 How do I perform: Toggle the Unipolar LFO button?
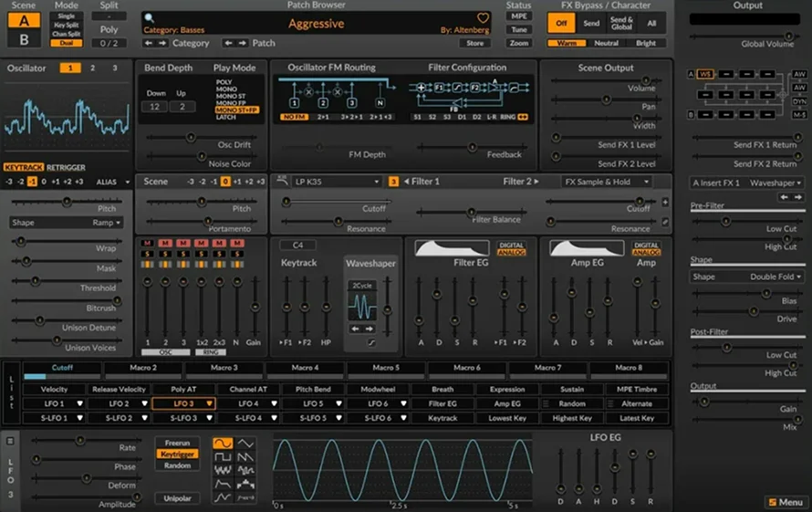coord(177,499)
